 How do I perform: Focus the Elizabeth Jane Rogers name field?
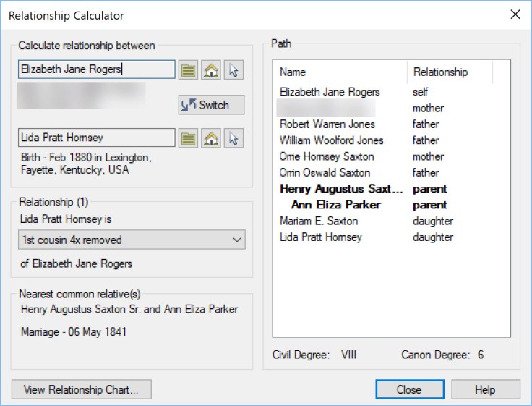[97, 69]
